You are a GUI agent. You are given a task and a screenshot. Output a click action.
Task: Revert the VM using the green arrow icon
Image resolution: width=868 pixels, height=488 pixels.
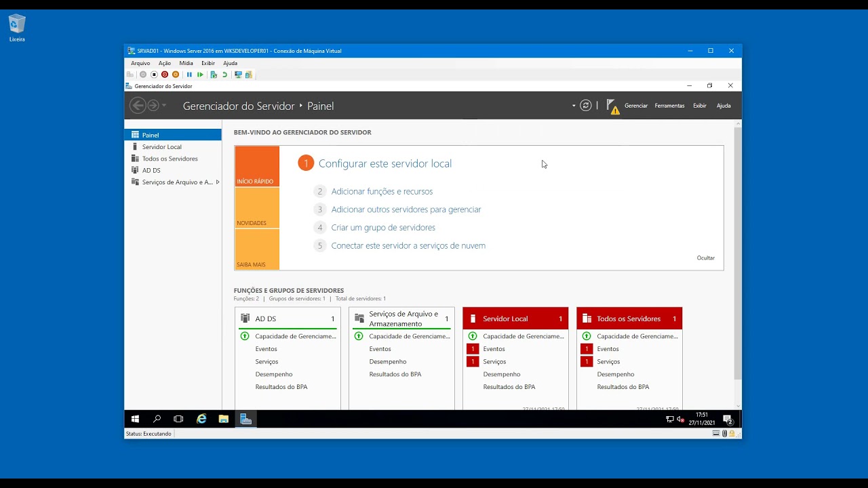point(224,75)
